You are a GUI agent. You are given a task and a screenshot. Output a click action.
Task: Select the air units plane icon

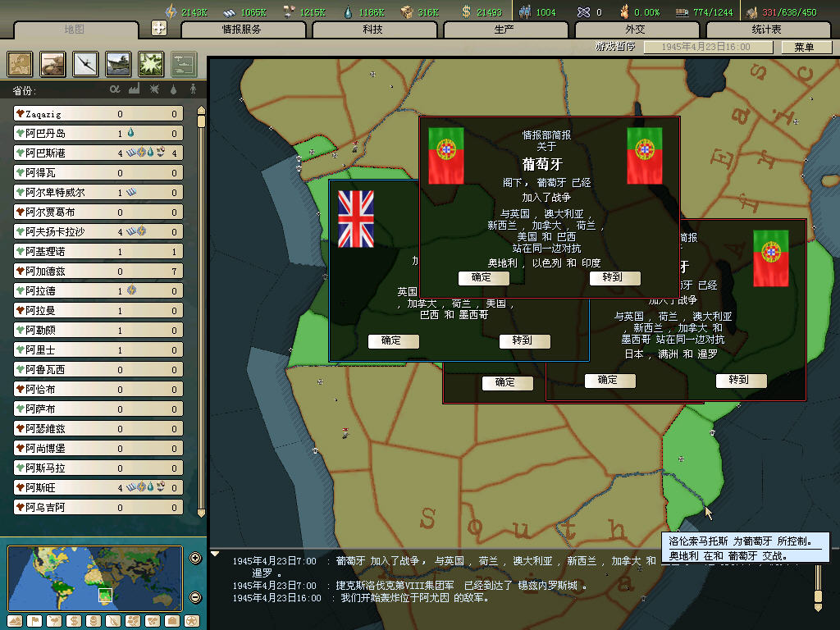pyautogui.click(x=85, y=64)
